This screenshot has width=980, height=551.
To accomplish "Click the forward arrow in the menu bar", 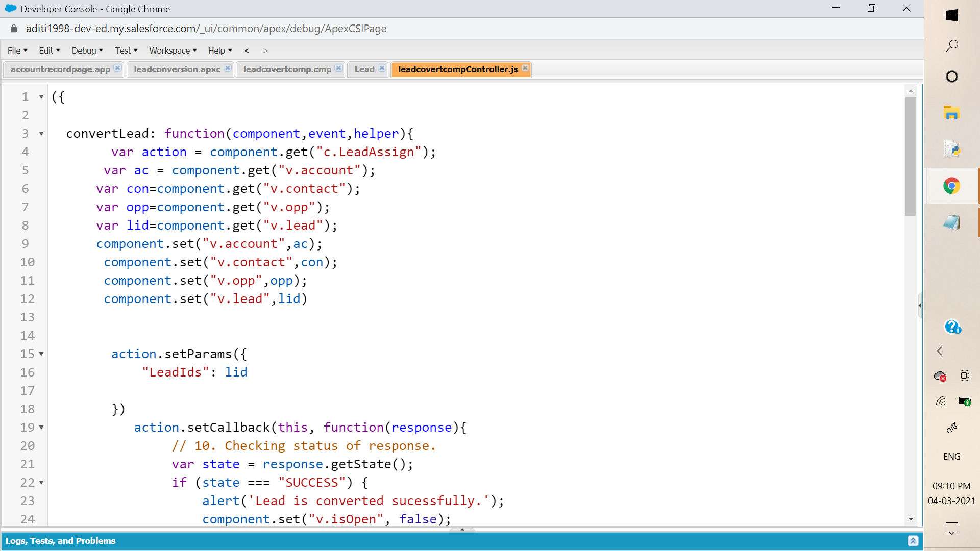I will click(265, 51).
